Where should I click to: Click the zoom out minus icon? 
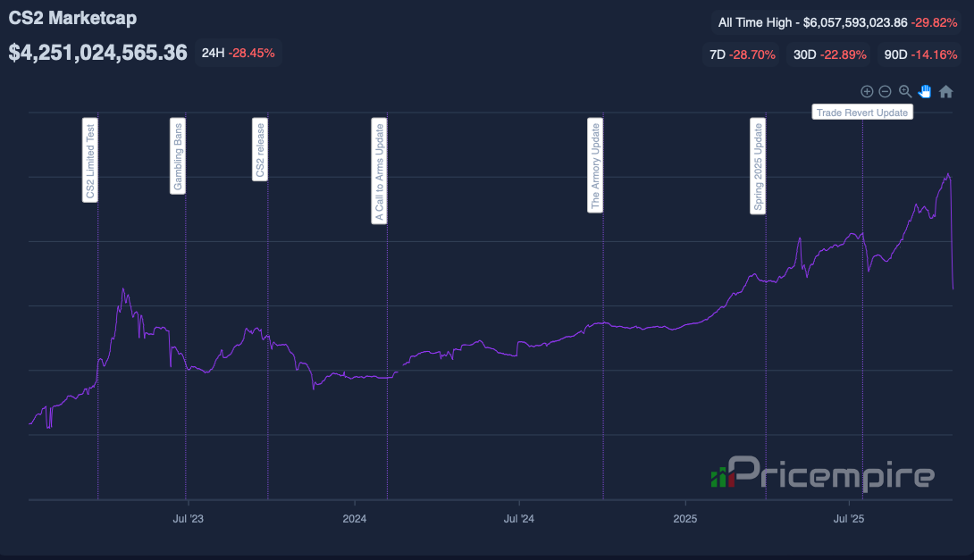pos(885,91)
